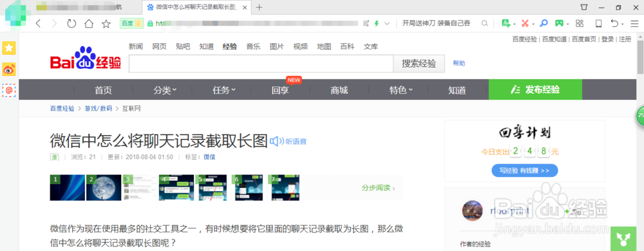644x251 pixels.
Task: Expand address bar history dropdown arrow
Action: click(x=386, y=24)
